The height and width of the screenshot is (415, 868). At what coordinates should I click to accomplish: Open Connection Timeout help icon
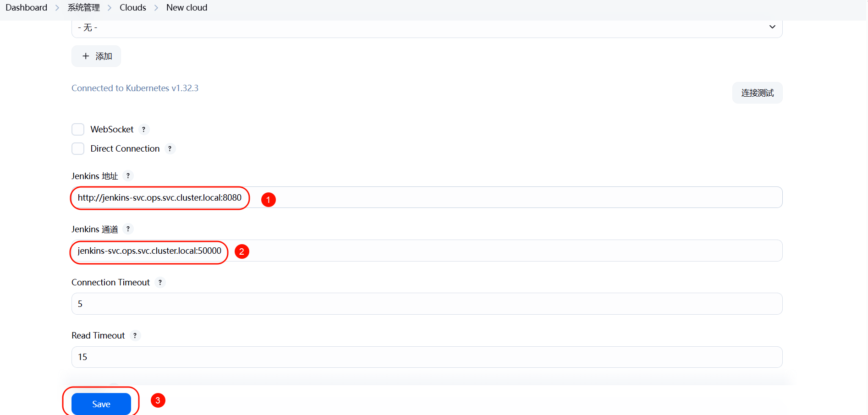160,283
